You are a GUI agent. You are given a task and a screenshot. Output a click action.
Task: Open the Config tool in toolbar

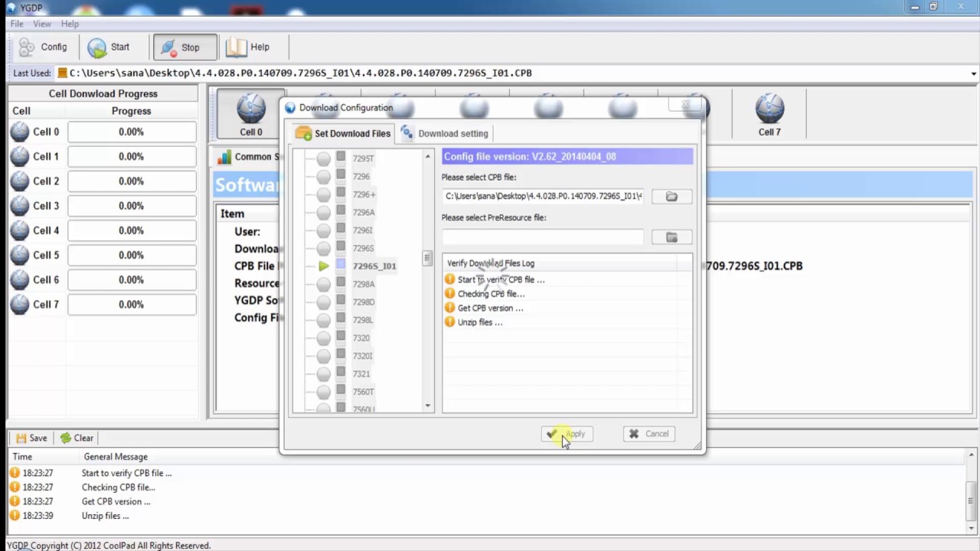(x=44, y=47)
